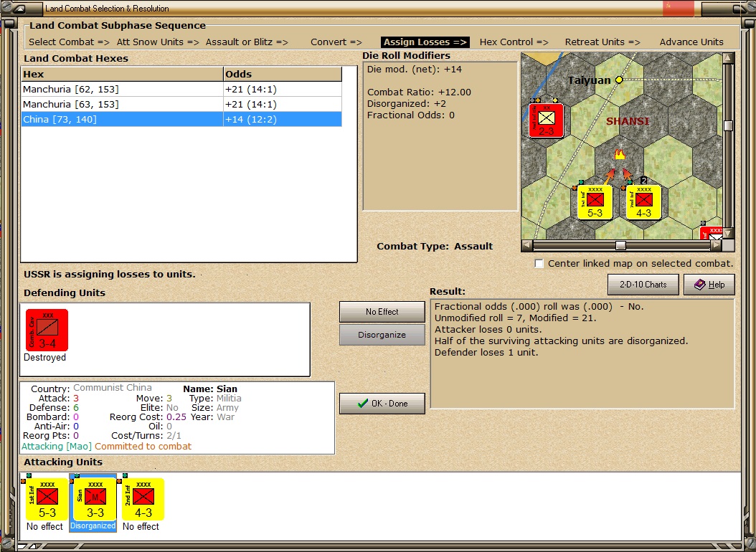Click the SHANSI region label on map

(628, 121)
